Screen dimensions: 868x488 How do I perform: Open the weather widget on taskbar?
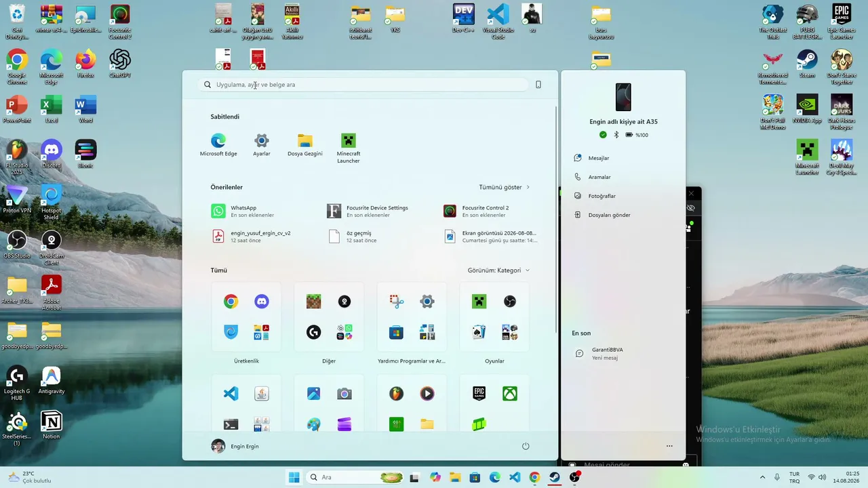click(28, 477)
